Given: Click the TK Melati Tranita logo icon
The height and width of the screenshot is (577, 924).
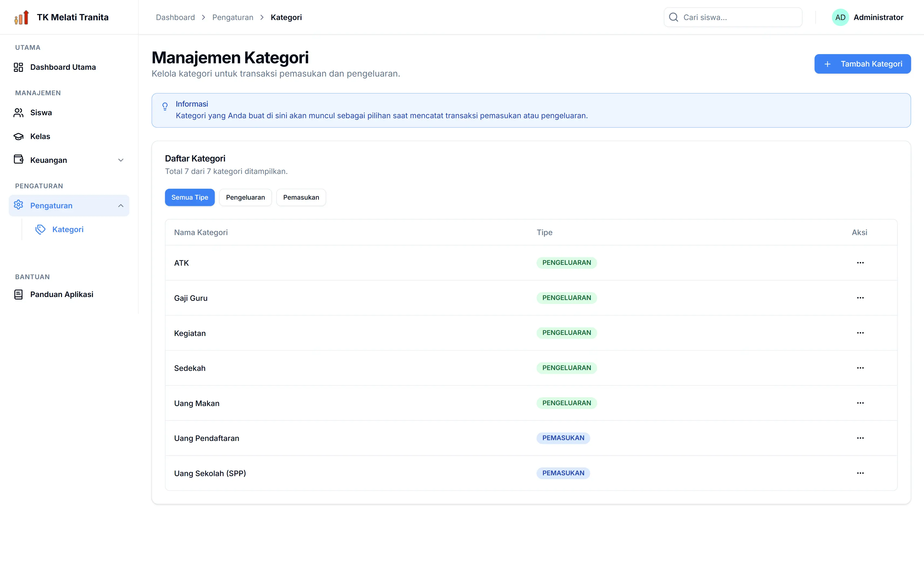Looking at the screenshot, I should [x=22, y=17].
